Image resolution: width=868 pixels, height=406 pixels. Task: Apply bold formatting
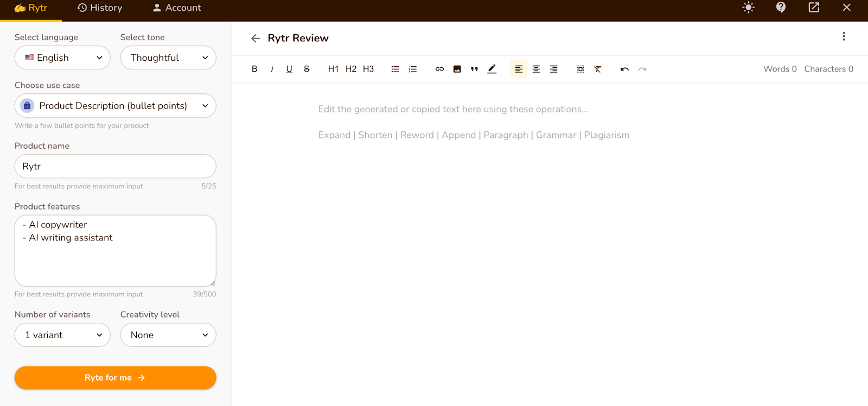(x=254, y=69)
